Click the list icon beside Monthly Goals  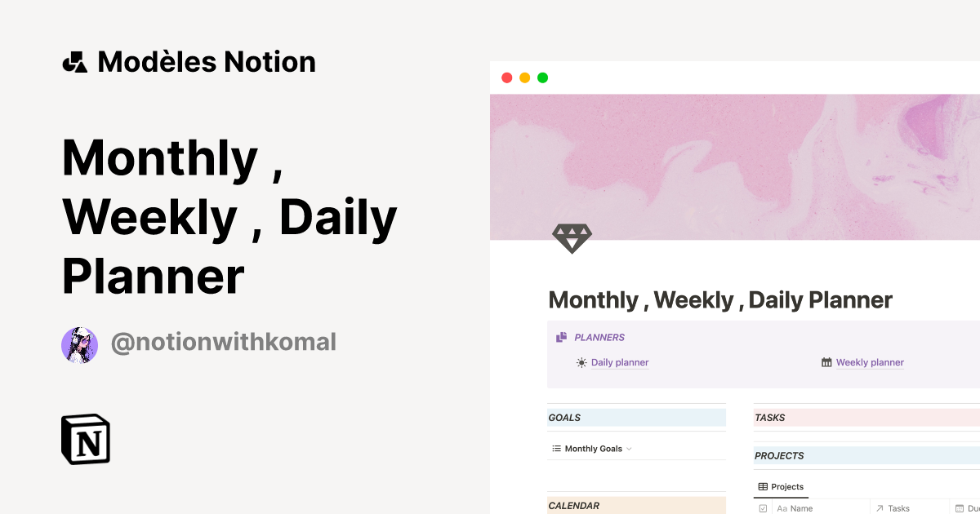pyautogui.click(x=555, y=448)
